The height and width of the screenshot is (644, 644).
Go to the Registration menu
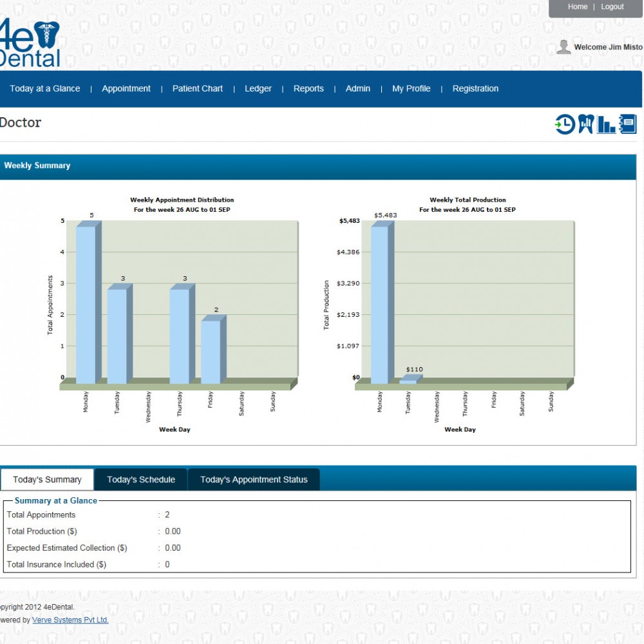[x=475, y=89]
